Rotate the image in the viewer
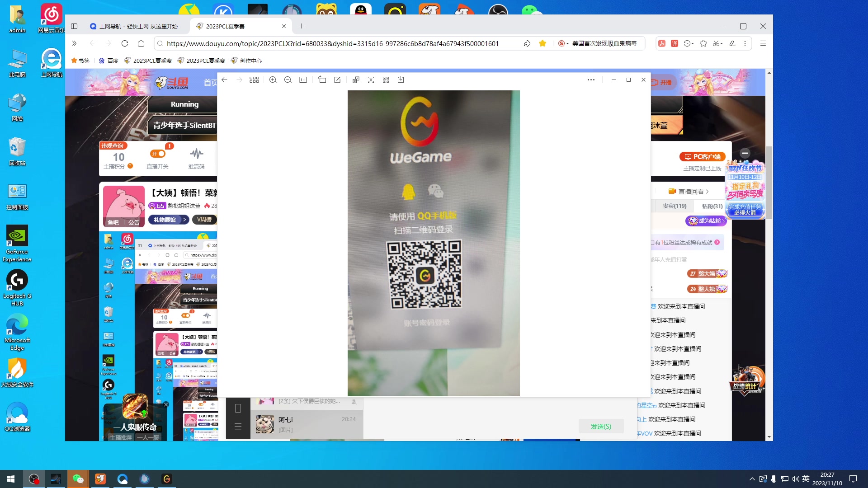Image resolution: width=868 pixels, height=488 pixels. point(322,80)
